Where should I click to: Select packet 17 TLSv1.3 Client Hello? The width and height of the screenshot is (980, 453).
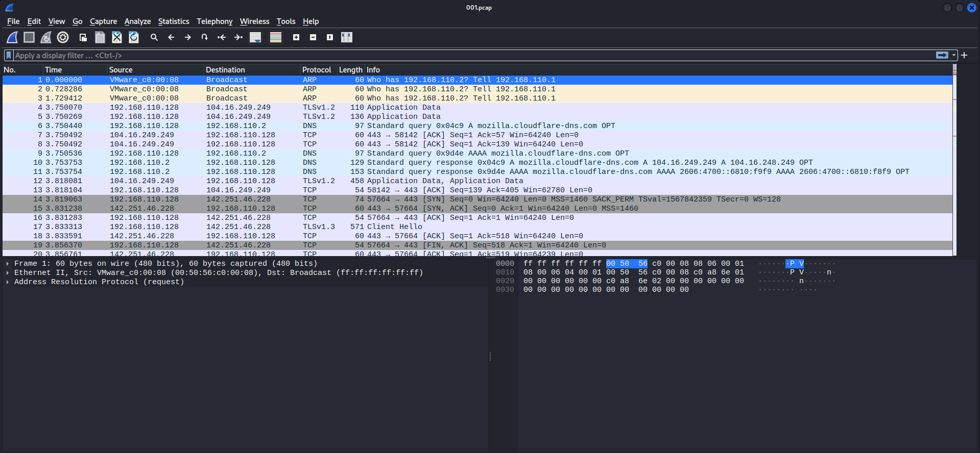coord(477,226)
